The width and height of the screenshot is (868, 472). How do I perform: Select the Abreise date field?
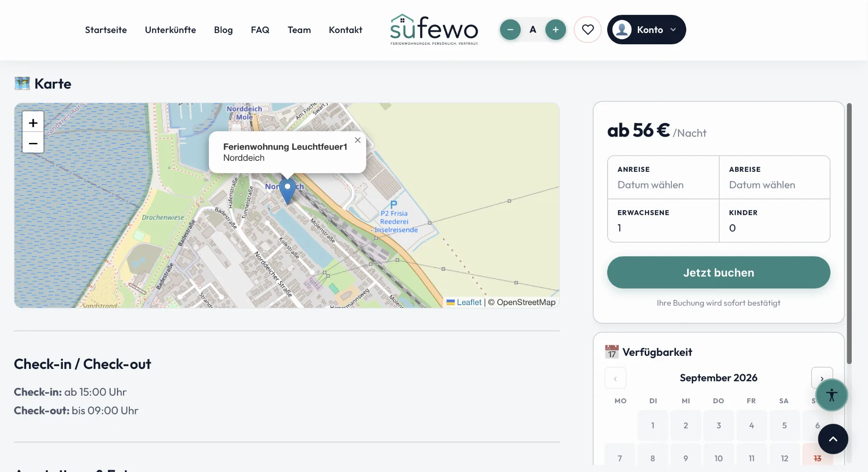click(774, 177)
